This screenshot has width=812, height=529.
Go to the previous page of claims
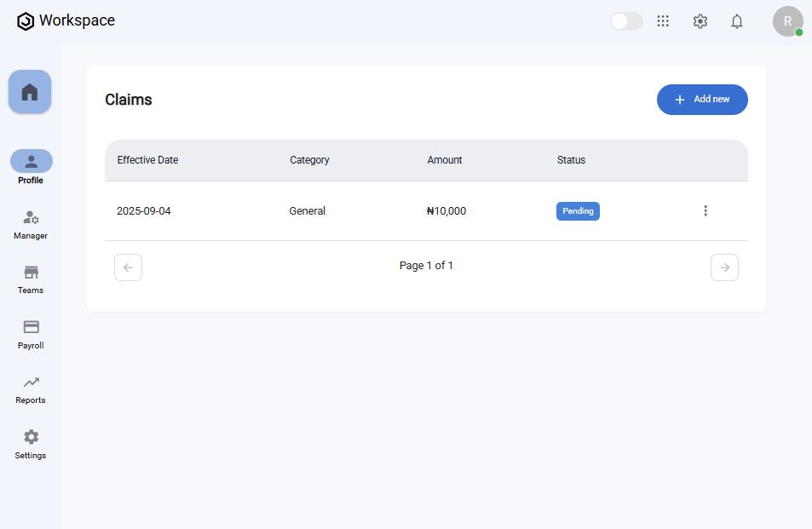pyautogui.click(x=128, y=267)
